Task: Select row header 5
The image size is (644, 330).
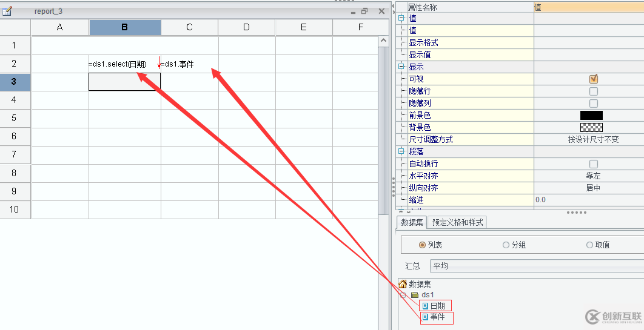Action: pos(15,118)
